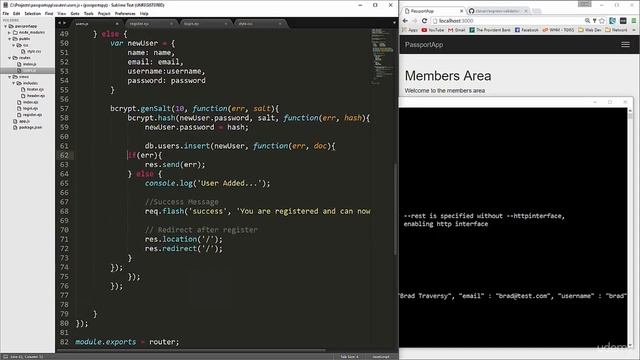Close the style.css editor tab
This screenshot has height=360, width=640.
pos(280,24)
